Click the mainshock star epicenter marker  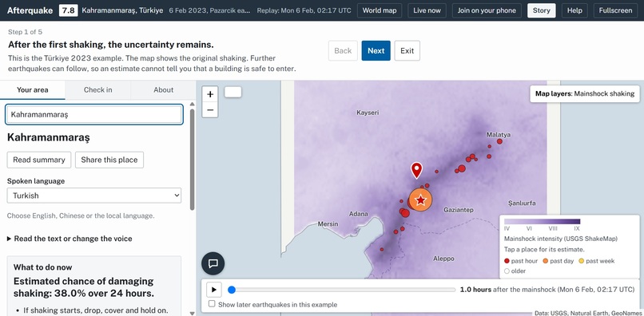(420, 200)
